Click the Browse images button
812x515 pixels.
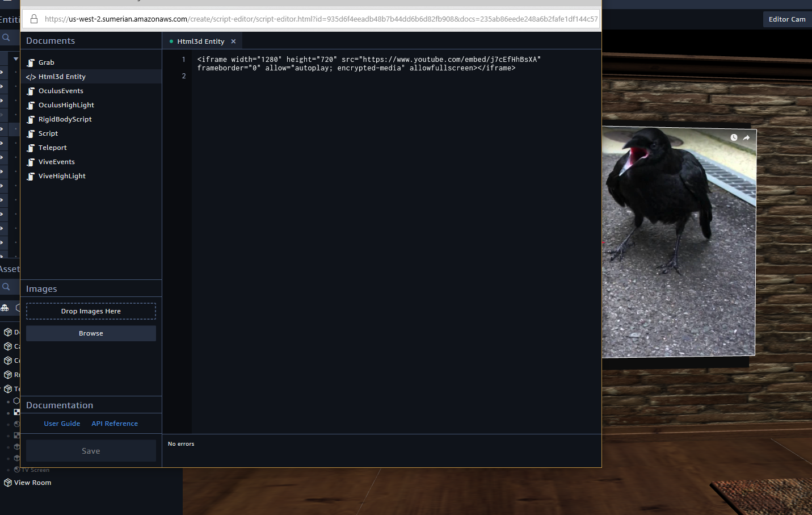(x=91, y=333)
